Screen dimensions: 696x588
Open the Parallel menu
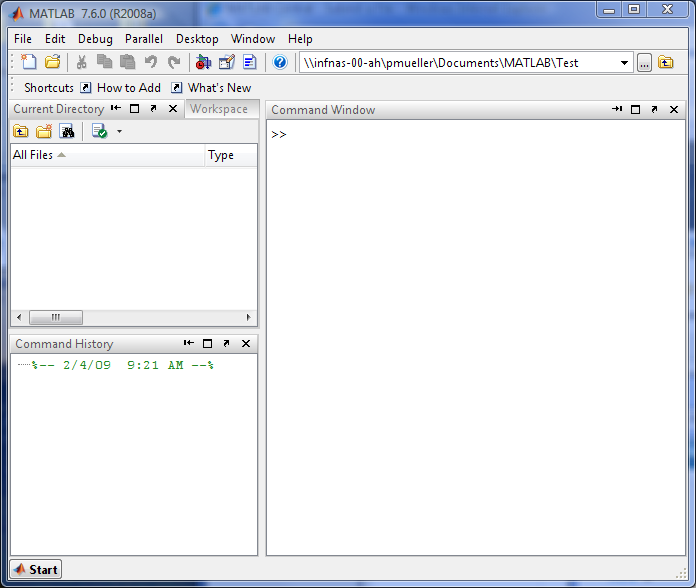coord(144,39)
